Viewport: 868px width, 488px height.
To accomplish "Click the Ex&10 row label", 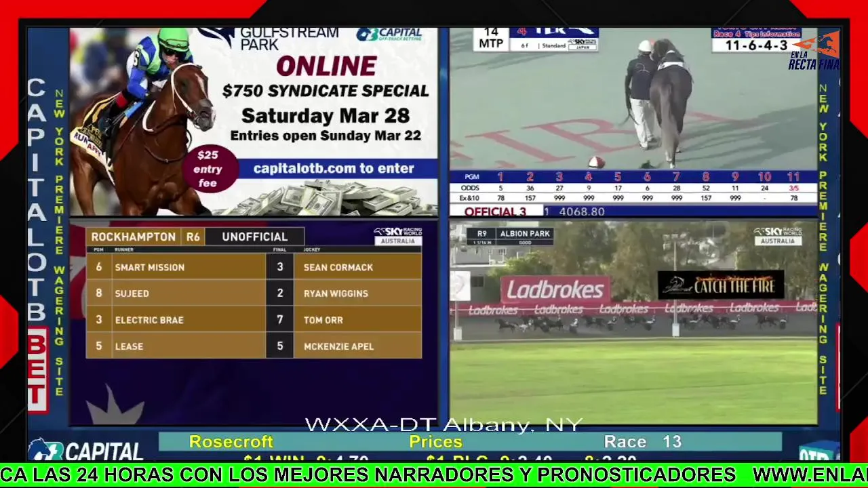I will (469, 199).
